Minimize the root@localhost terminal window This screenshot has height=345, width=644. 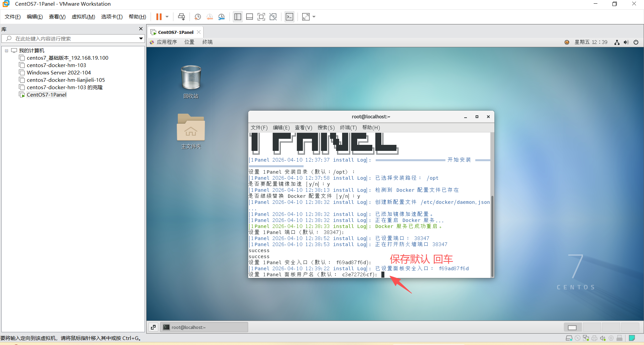pos(466,117)
